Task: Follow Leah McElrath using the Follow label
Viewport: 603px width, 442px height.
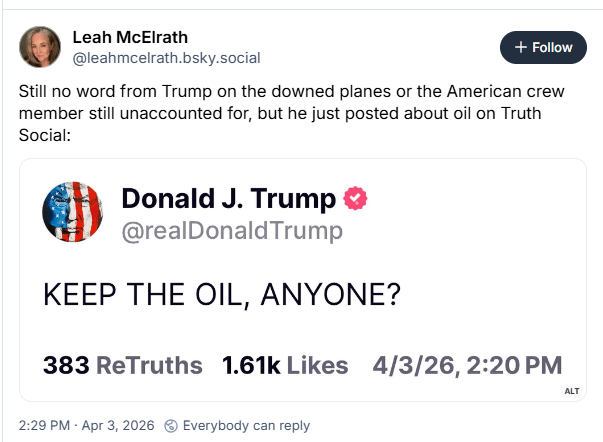Action: [x=553, y=47]
